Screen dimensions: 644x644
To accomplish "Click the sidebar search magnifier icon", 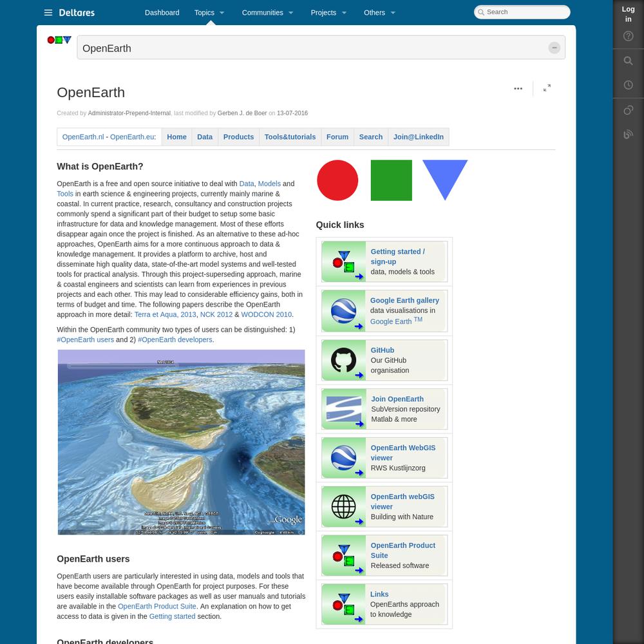I will click(x=628, y=61).
